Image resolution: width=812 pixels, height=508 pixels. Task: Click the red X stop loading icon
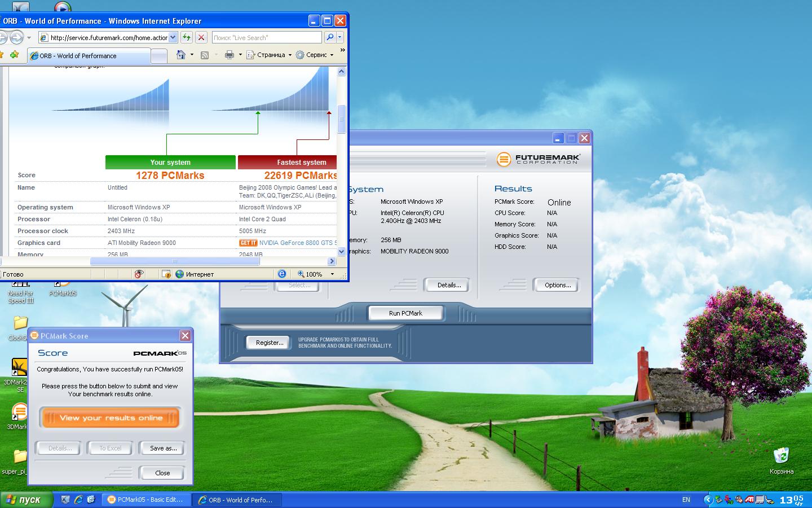[x=201, y=37]
